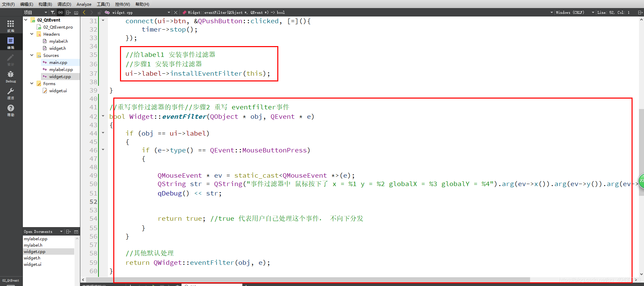
Task: Collapse the Sources folder
Action: coord(32,55)
